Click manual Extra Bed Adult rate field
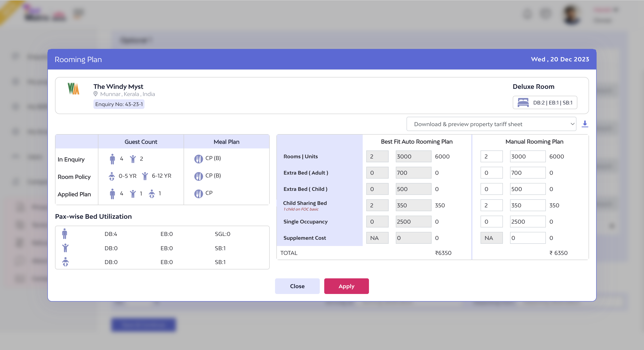This screenshot has width=644, height=350. pyautogui.click(x=527, y=173)
